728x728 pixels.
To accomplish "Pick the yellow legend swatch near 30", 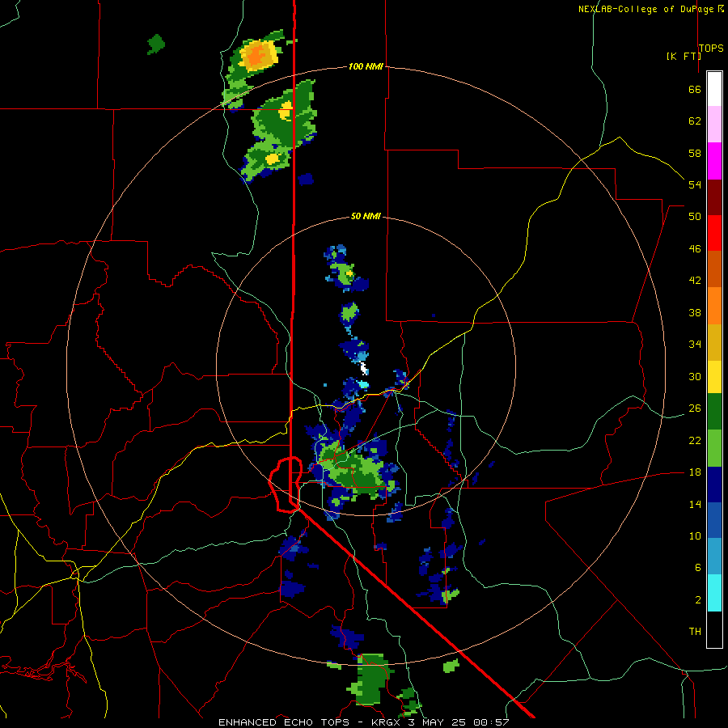I will point(714,377).
